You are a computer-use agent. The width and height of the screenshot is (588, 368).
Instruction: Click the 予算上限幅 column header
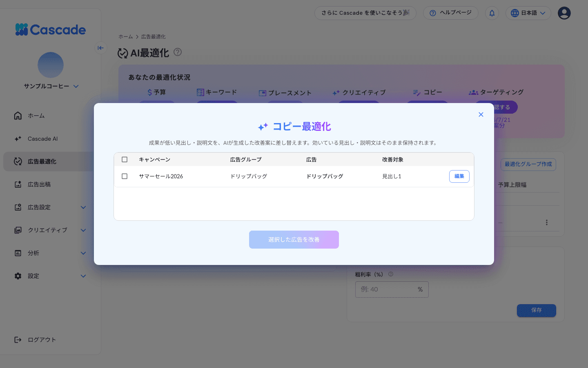(512, 185)
